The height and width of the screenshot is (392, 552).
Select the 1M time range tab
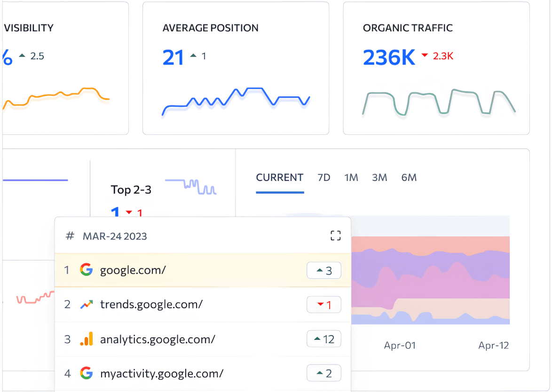pyautogui.click(x=351, y=178)
